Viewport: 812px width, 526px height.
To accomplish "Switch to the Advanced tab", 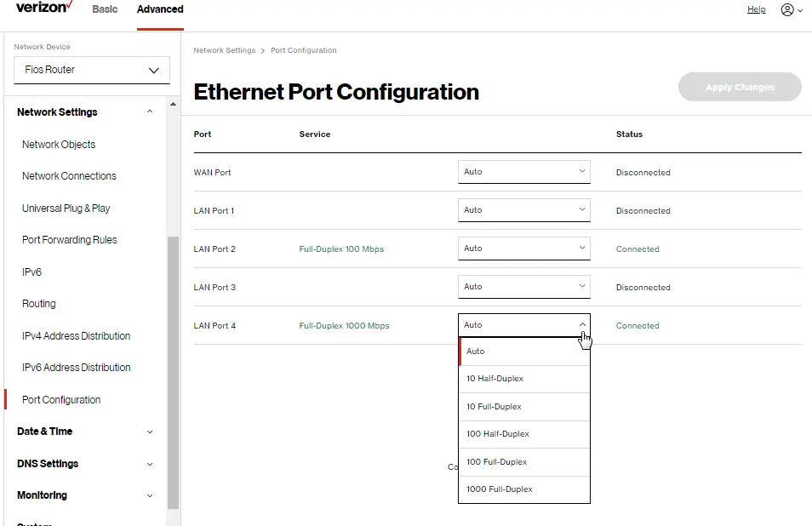I will pyautogui.click(x=159, y=9).
